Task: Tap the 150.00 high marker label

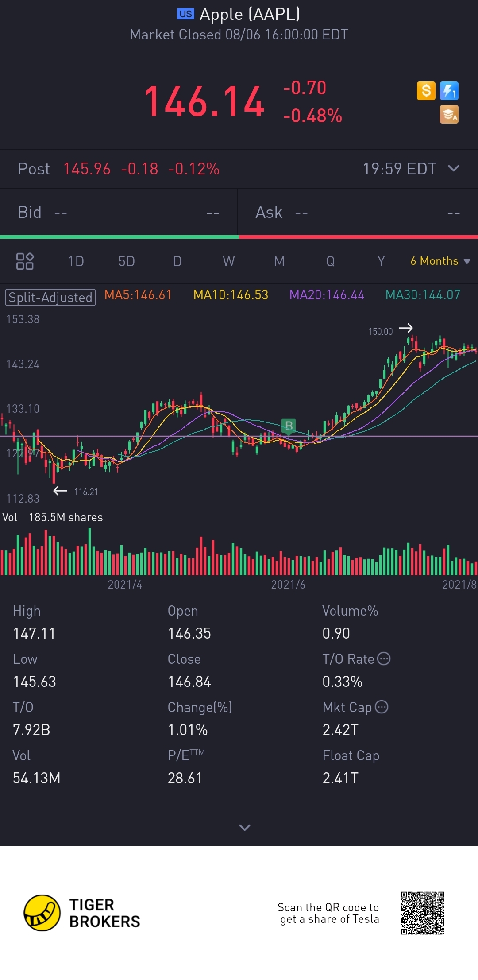Action: (381, 331)
